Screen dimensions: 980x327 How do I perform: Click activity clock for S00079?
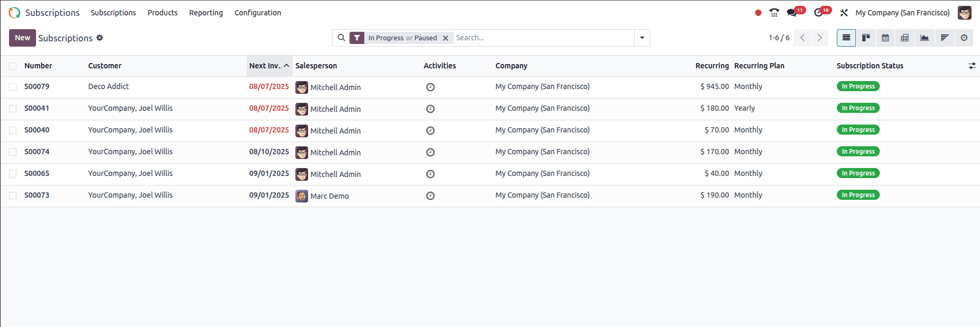[x=431, y=87]
